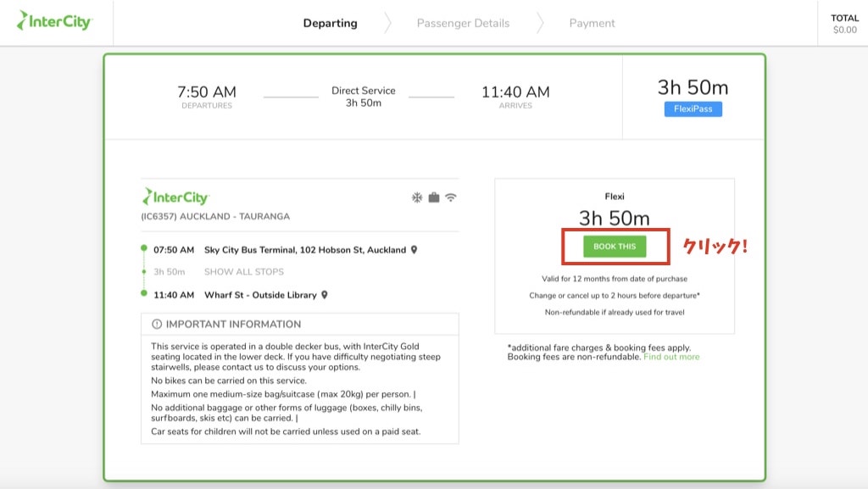
Task: Click the blue FlexiPass badge
Action: 693,109
